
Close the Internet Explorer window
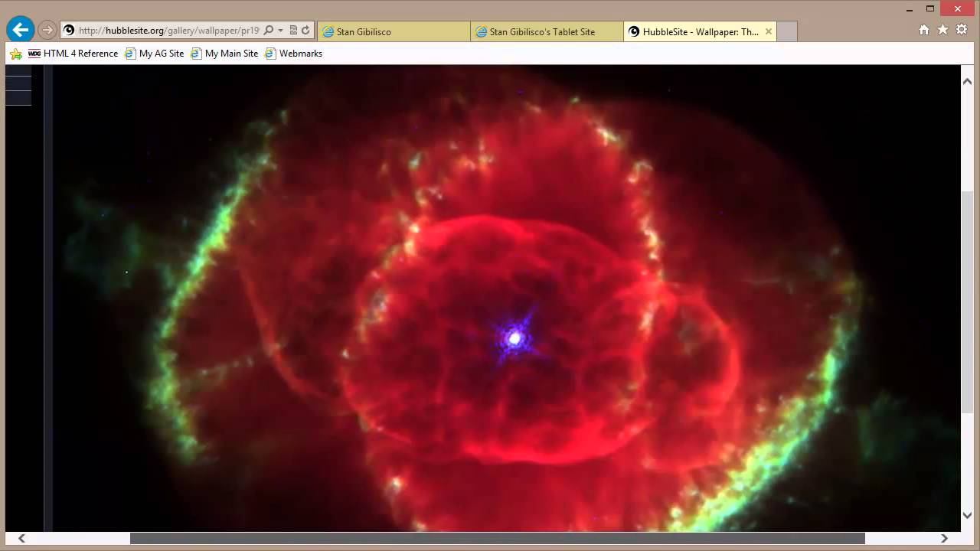click(959, 8)
